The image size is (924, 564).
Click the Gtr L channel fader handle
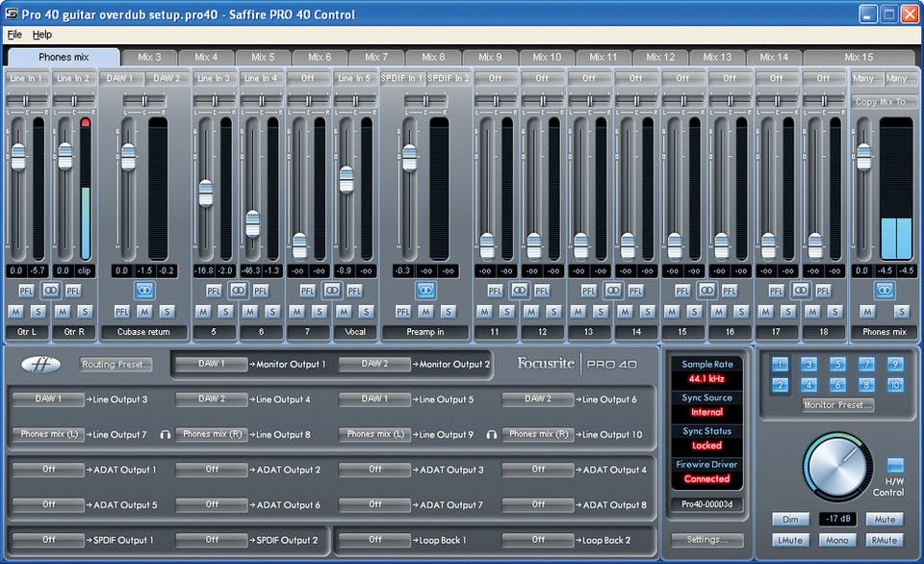pos(18,157)
